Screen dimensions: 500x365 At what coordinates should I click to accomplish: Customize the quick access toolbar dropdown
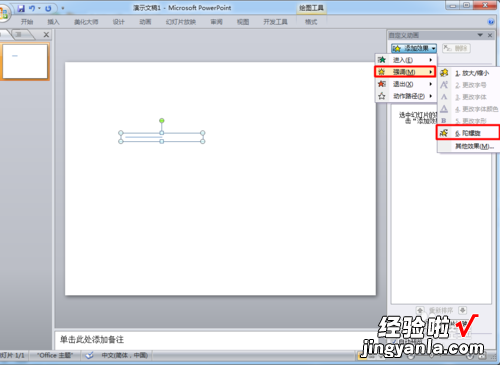[63, 8]
